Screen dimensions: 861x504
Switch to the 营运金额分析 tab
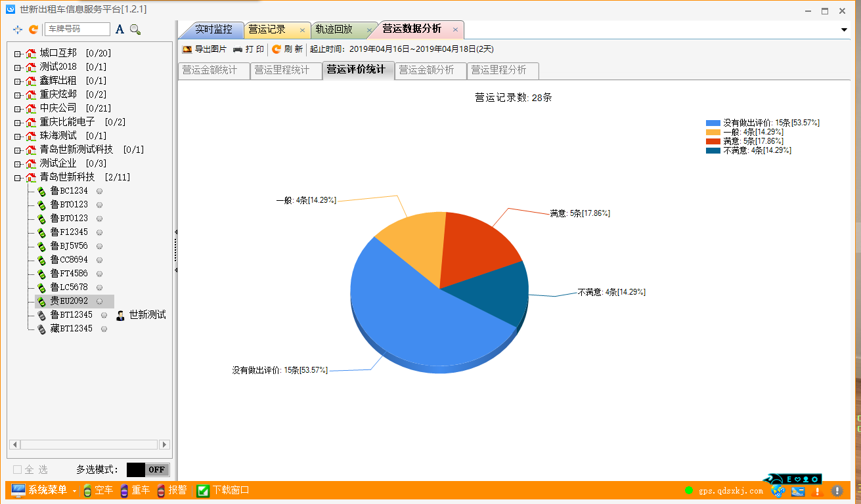click(430, 70)
